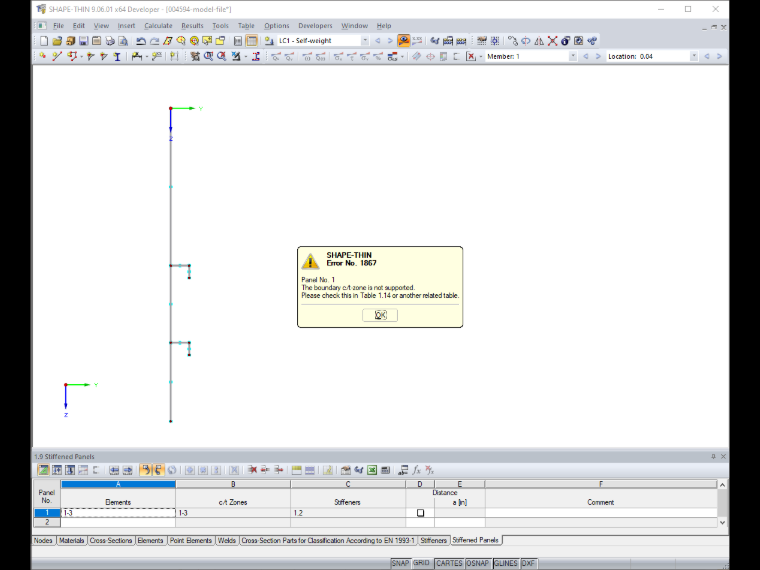This screenshot has width=760, height=570.
Task: Open the Help menu
Action: point(384,26)
